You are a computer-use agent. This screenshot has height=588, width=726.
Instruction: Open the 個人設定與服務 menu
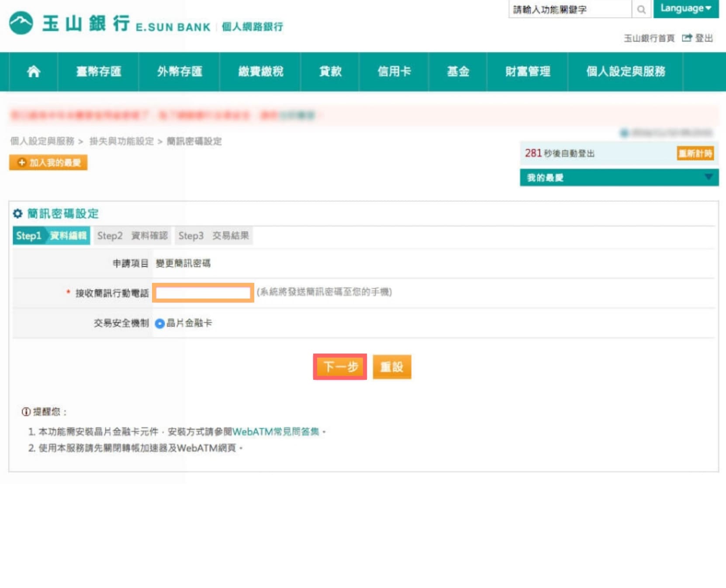click(626, 72)
